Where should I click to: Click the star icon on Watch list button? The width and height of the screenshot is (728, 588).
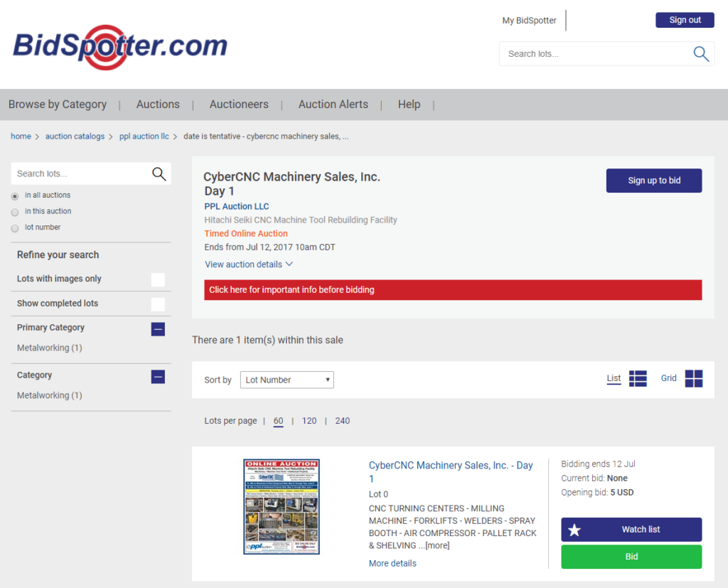[x=576, y=529]
